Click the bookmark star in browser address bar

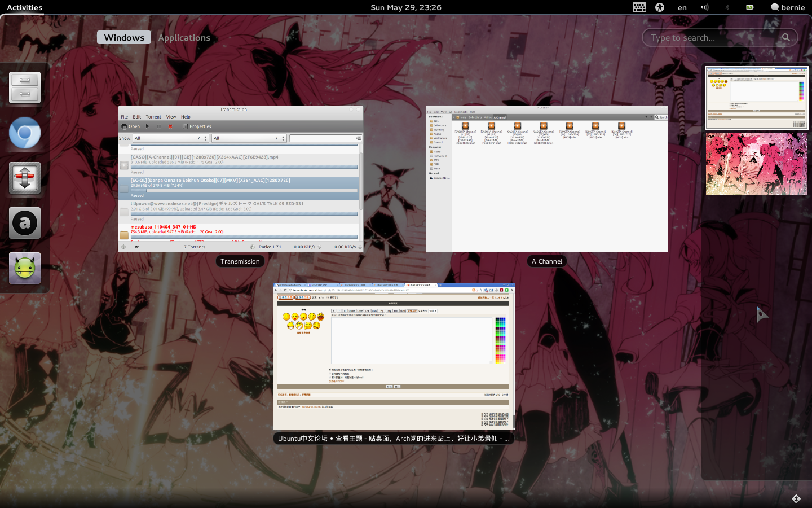click(x=480, y=290)
